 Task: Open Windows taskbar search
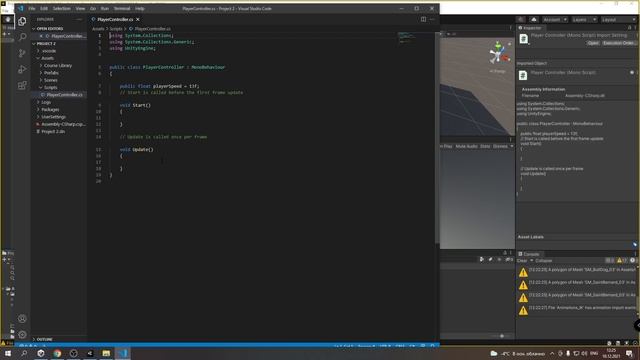point(24,353)
